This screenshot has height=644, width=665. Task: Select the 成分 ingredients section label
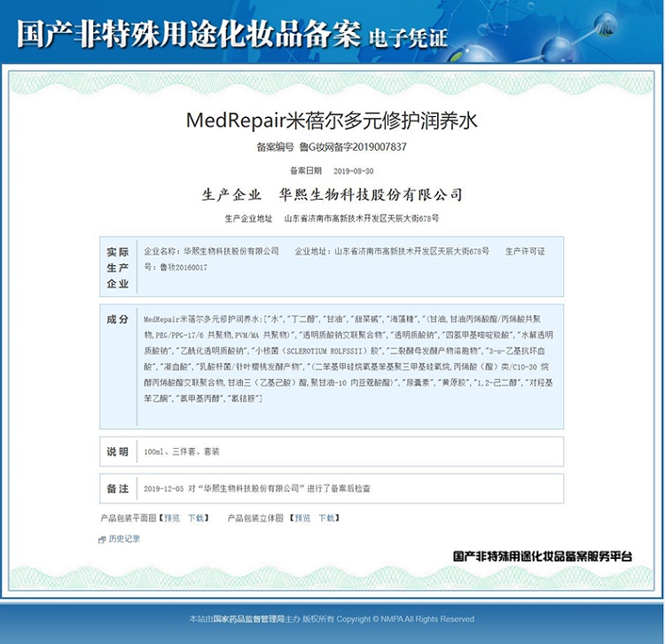tap(118, 318)
